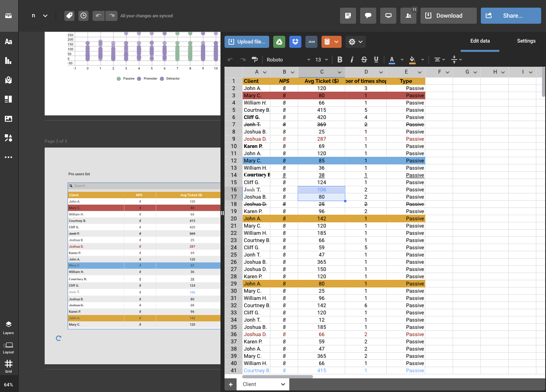The height and width of the screenshot is (392, 546).
Task: Toggle bold formatting on selected cells
Action: click(x=340, y=59)
